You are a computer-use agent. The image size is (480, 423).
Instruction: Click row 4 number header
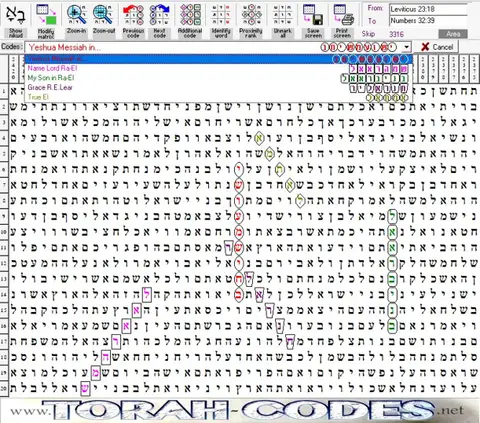pyautogui.click(x=4, y=138)
